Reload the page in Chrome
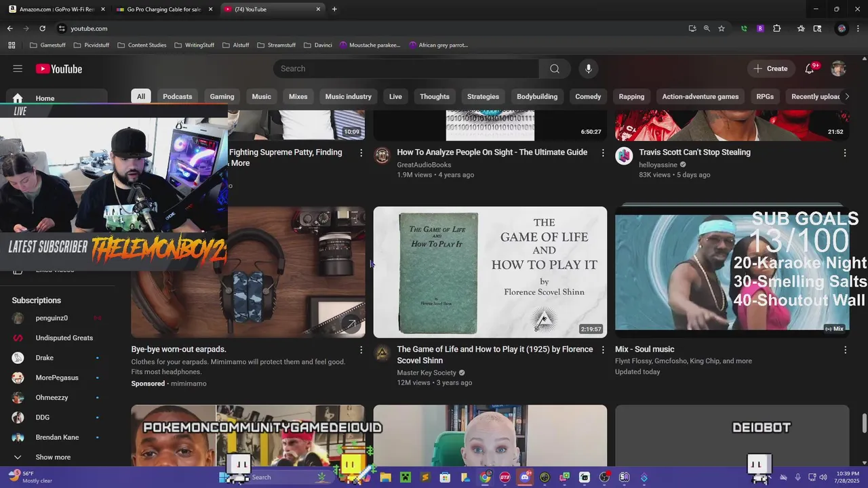The image size is (868, 488). coord(42,28)
